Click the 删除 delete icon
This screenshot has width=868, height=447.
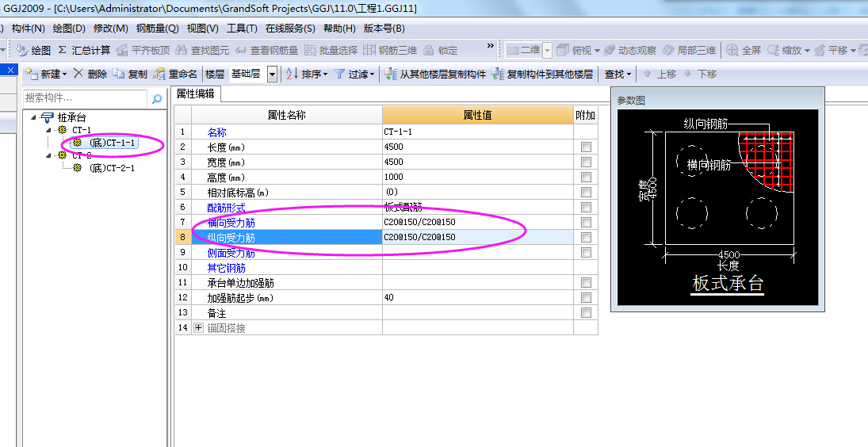pos(78,74)
